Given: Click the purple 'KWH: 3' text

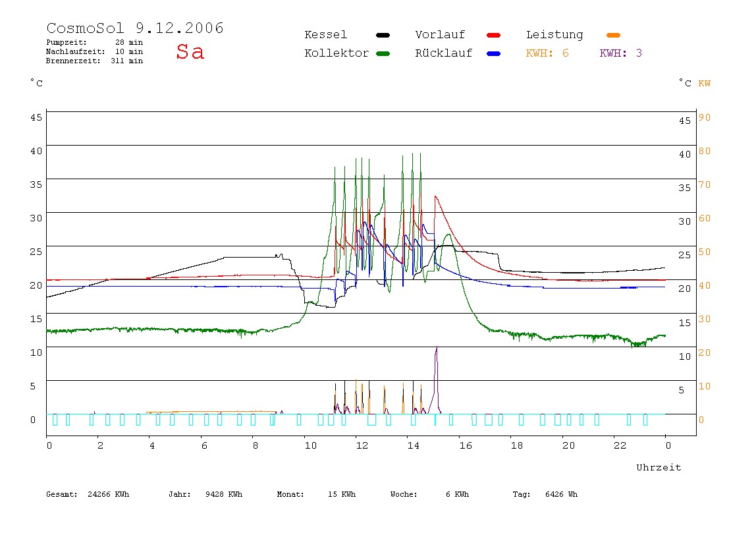Looking at the screenshot, I should point(621,53).
